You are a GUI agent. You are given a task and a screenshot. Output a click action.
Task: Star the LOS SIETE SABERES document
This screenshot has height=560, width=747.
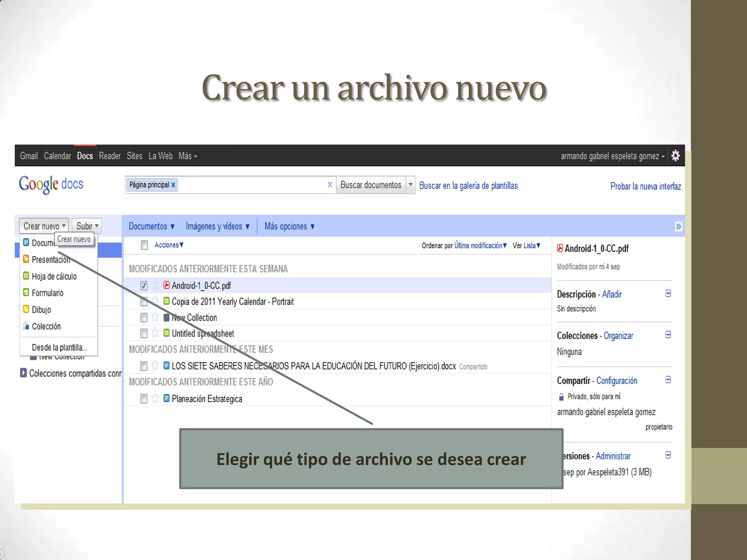click(x=155, y=365)
